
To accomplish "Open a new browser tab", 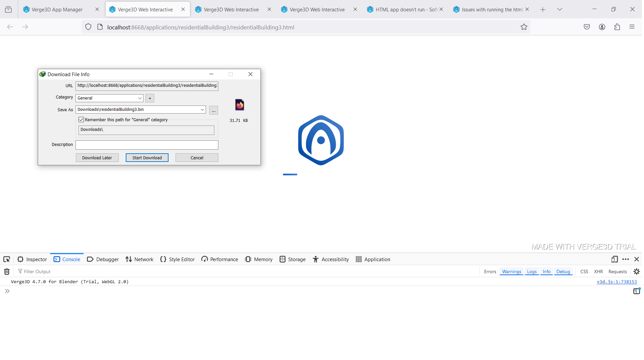I will coord(543,10).
